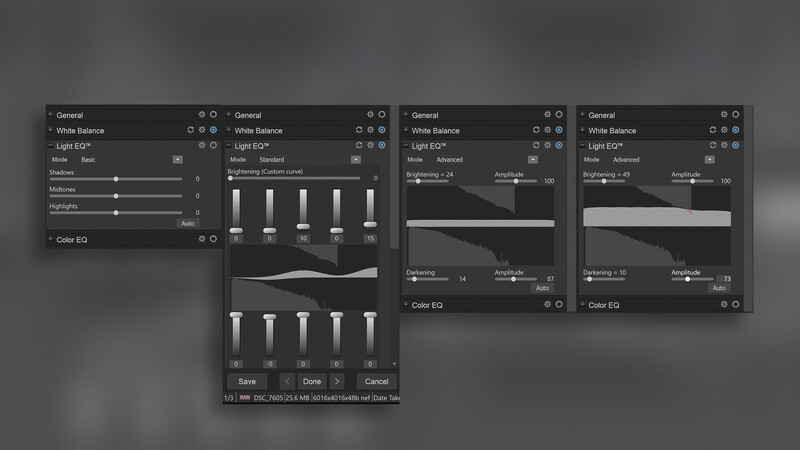The height and width of the screenshot is (450, 800).
Task: Click Auto button in Basic mode panel
Action: coord(187,223)
